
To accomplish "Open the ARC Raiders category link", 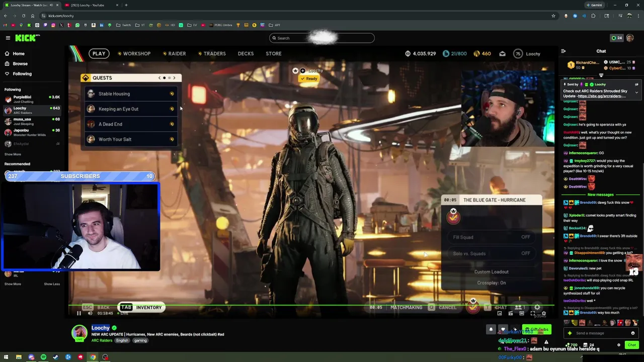I will click(x=102, y=340).
